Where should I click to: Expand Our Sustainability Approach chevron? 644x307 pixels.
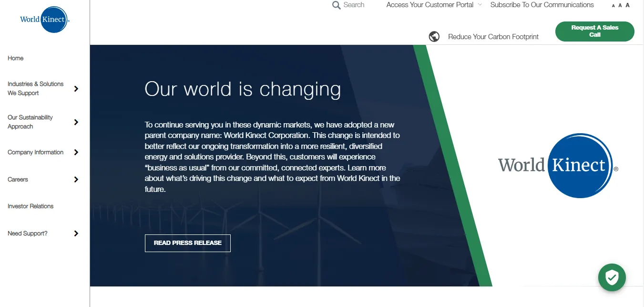[76, 122]
